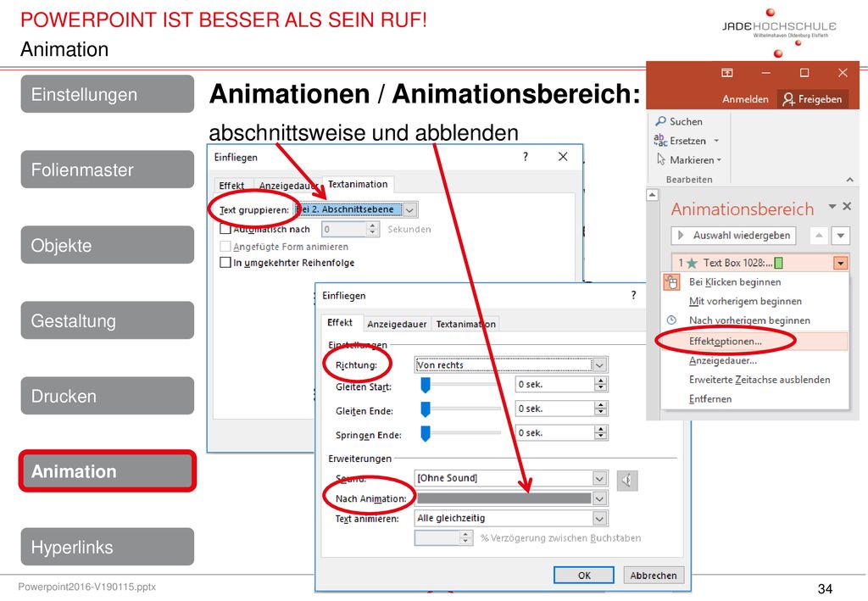Toggle the Angefügte Form animieren checkbox
The width and height of the screenshot is (868, 601).
[225, 247]
